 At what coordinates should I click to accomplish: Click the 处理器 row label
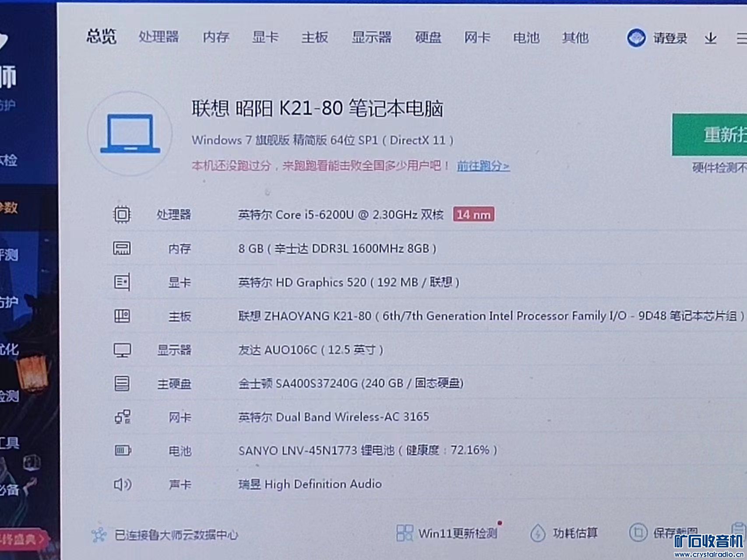pyautogui.click(x=174, y=214)
